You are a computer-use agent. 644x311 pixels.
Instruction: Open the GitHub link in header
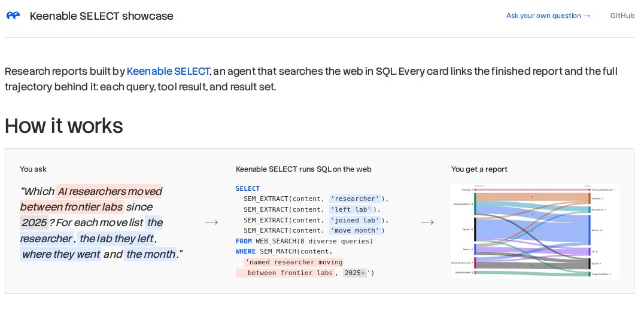[622, 16]
